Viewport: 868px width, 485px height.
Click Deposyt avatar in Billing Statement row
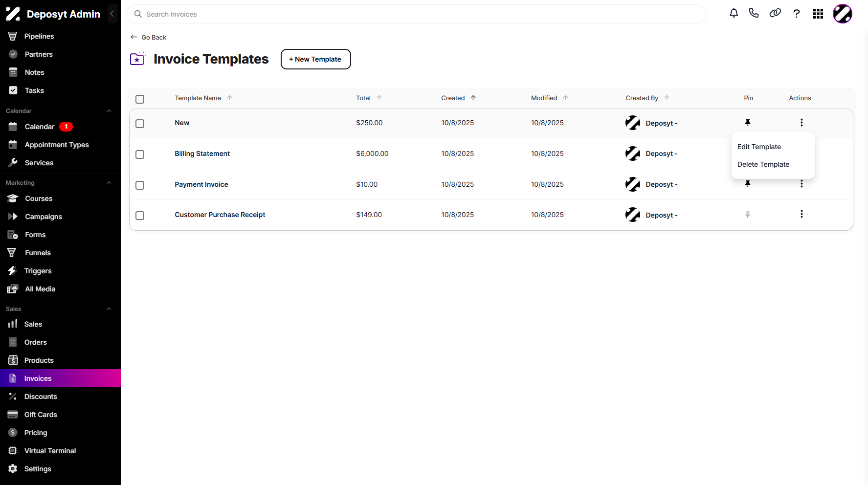point(633,154)
